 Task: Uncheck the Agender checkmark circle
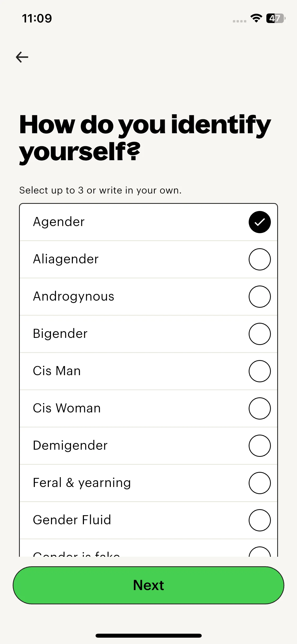point(260,222)
